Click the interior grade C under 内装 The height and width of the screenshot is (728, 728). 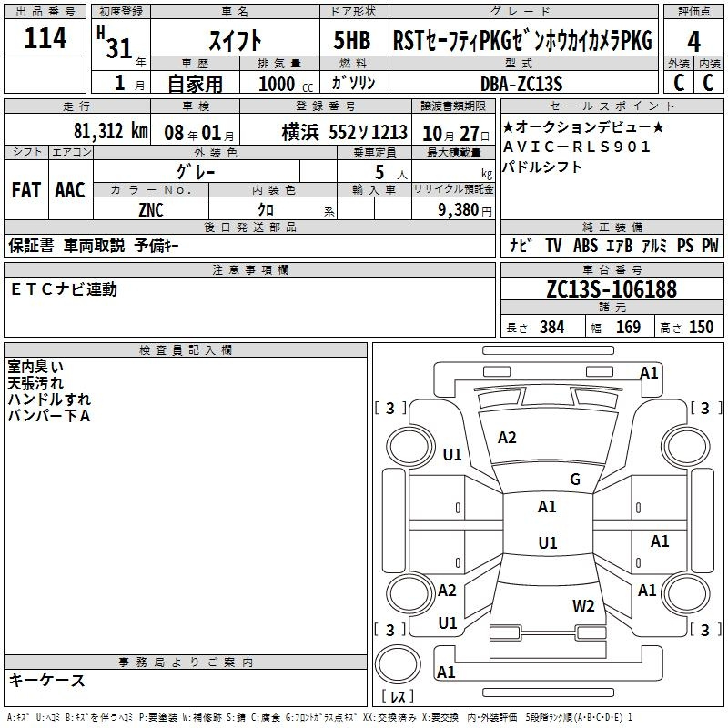click(x=708, y=83)
